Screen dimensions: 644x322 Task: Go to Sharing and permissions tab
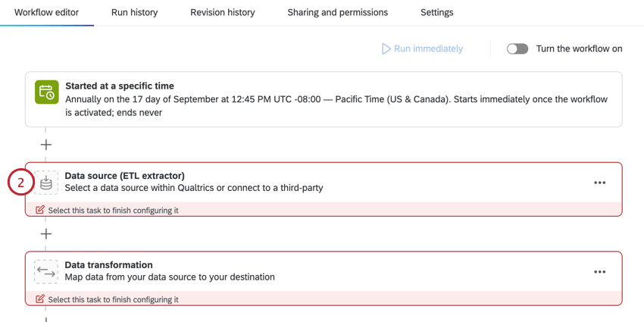pos(338,13)
